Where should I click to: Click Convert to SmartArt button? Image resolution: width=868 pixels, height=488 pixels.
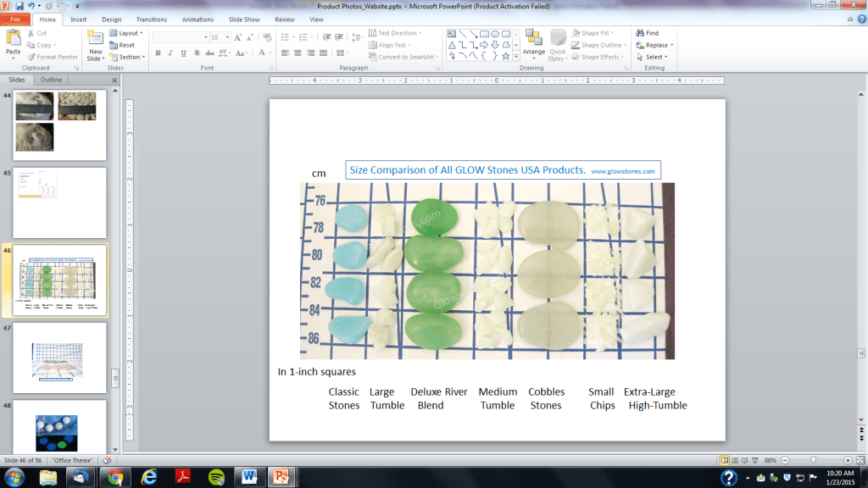tap(403, 57)
